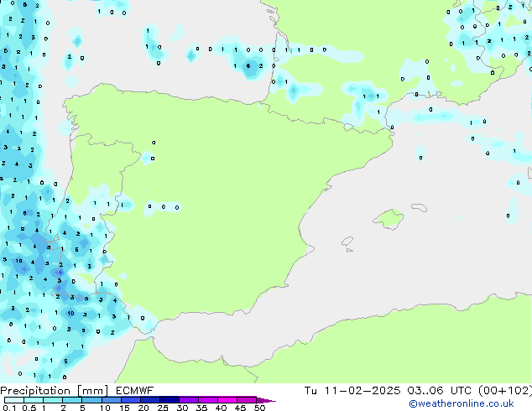Image resolution: width=532 pixels, height=411 pixels.
Task: Select the 2 mm legend color box
Action: tap(72, 400)
